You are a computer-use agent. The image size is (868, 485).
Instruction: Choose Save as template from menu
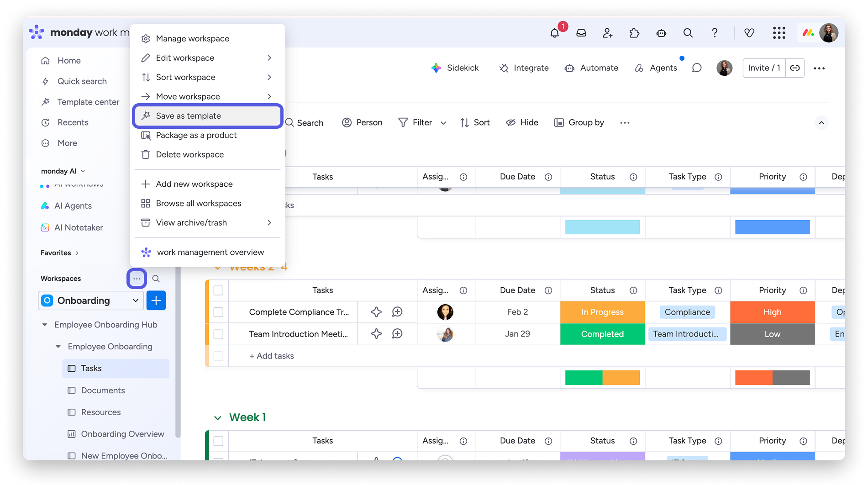click(x=207, y=116)
